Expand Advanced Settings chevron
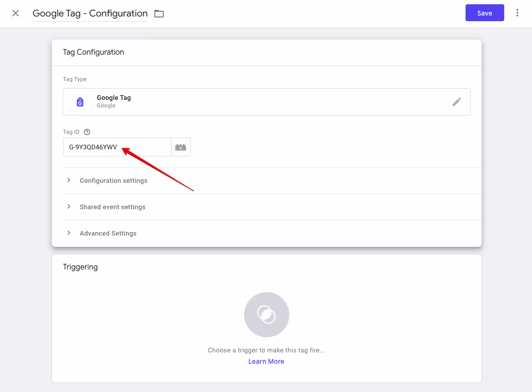532x392 pixels. tap(69, 233)
